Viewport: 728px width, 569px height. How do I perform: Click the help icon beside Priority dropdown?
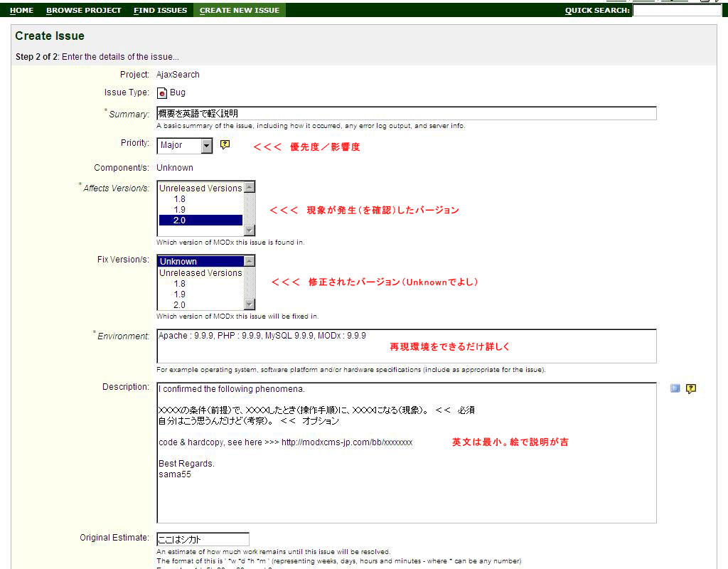coord(225,144)
